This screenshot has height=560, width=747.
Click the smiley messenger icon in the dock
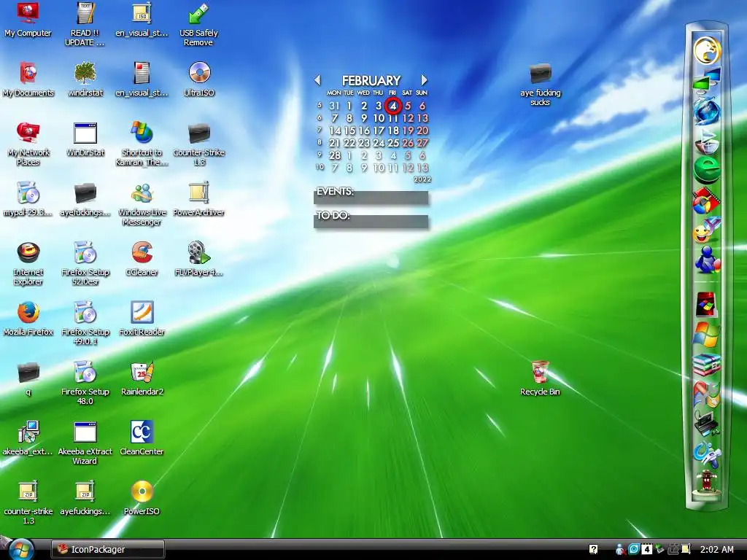click(706, 230)
